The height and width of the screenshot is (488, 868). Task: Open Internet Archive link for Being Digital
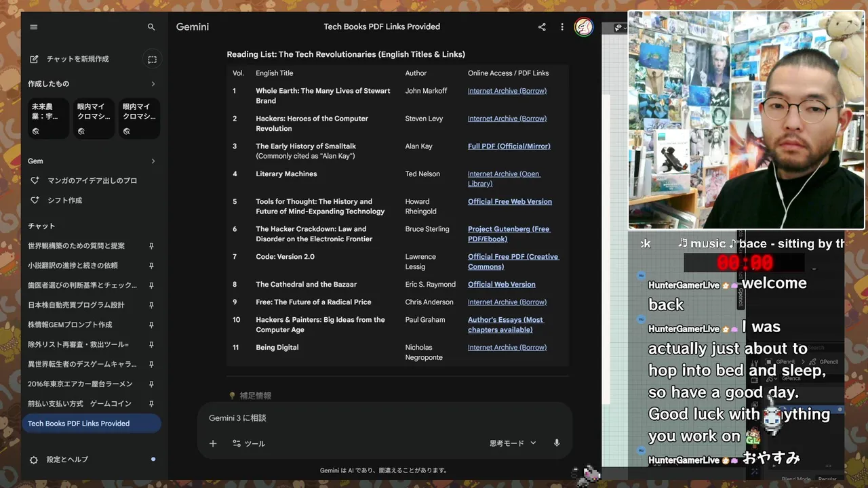pos(507,348)
